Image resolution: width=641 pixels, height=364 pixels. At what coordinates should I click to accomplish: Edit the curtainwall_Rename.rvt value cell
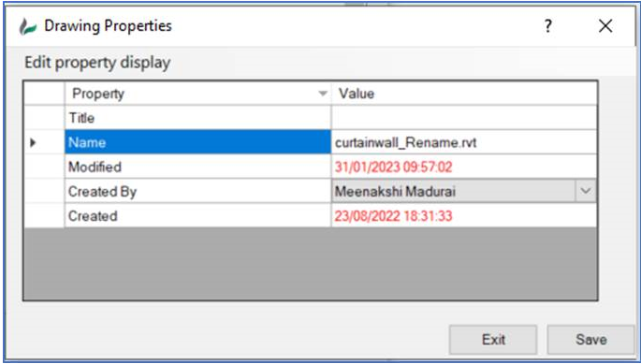[x=464, y=142]
